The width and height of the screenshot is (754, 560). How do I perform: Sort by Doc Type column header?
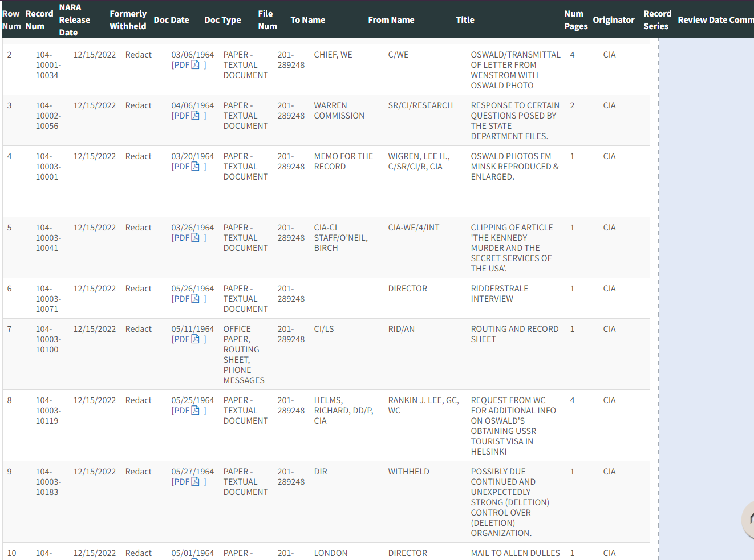(222, 20)
